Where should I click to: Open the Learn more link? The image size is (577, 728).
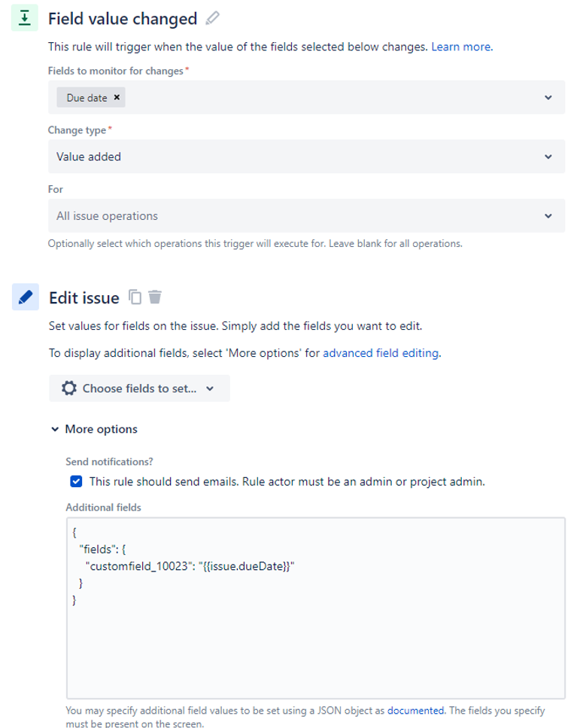pyautogui.click(x=462, y=47)
